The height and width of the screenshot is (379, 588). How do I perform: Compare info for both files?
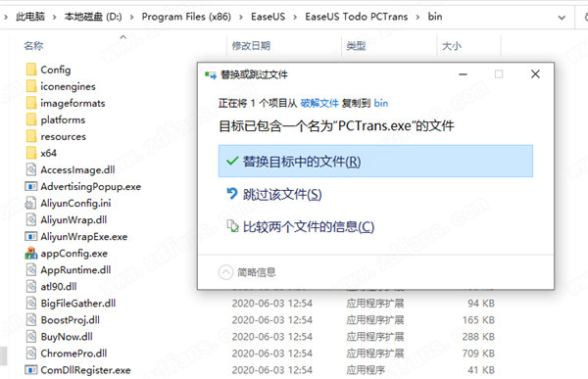tap(375, 227)
